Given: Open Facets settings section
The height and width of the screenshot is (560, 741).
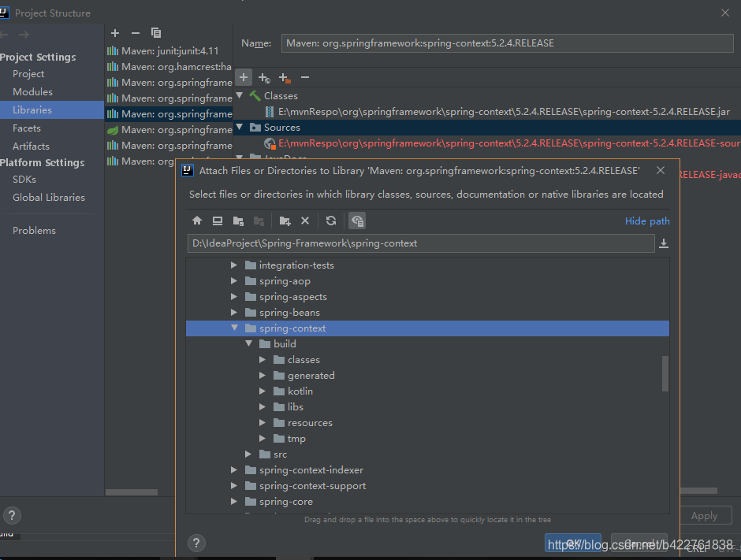Looking at the screenshot, I should click(x=27, y=128).
